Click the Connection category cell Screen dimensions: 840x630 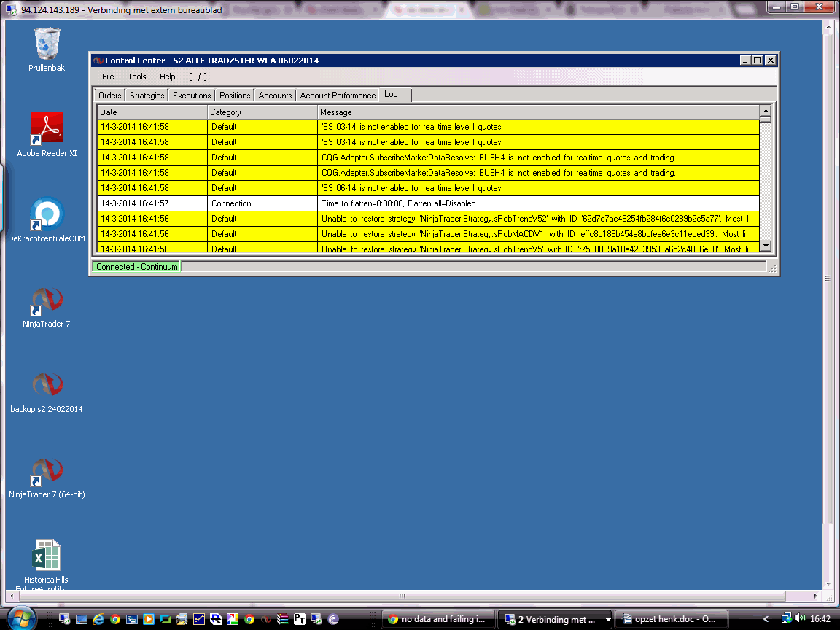click(262, 203)
